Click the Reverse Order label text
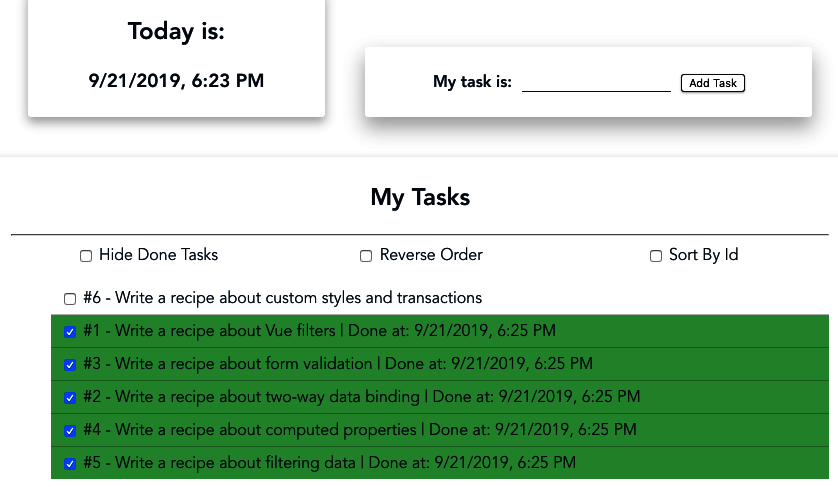The height and width of the screenshot is (487, 838). [431, 255]
